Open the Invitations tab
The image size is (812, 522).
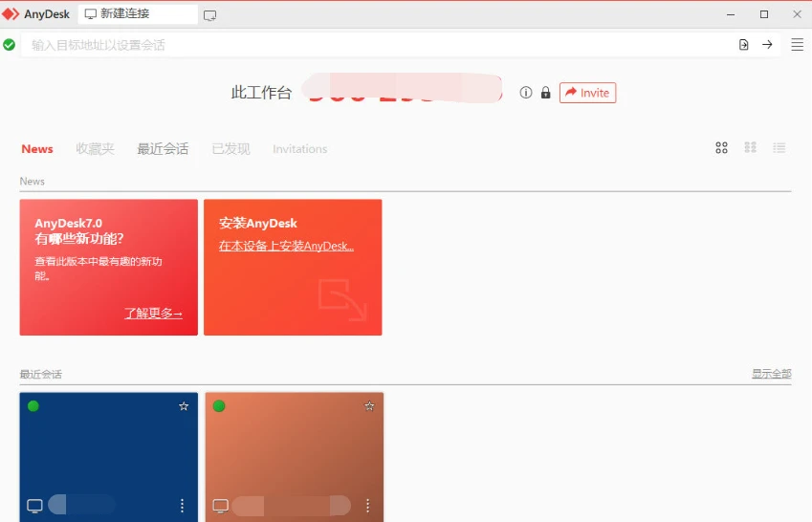(299, 149)
